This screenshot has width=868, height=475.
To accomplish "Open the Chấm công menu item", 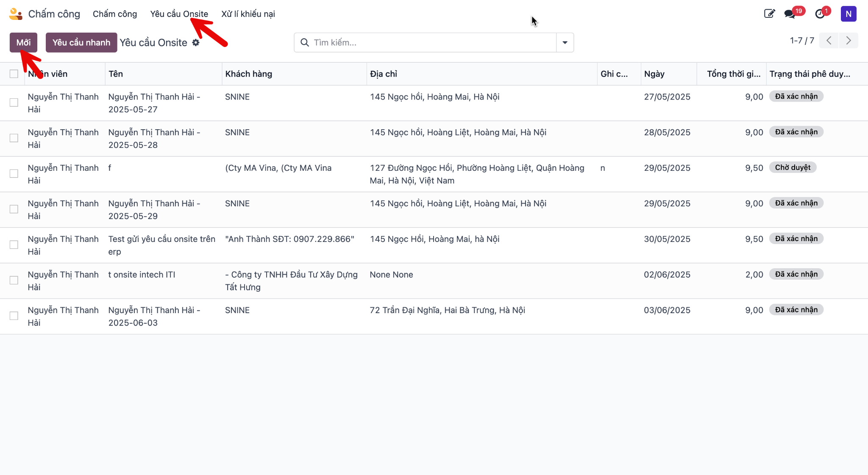I will pyautogui.click(x=115, y=14).
